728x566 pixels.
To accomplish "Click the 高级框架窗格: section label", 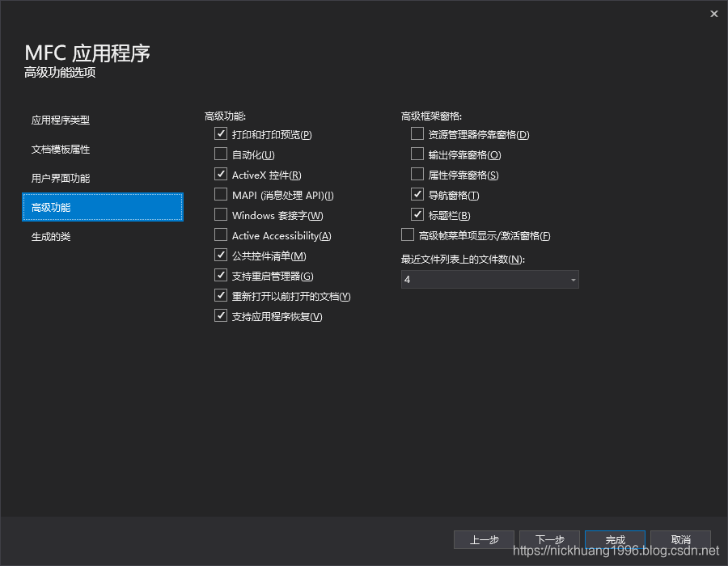I will 431,116.
